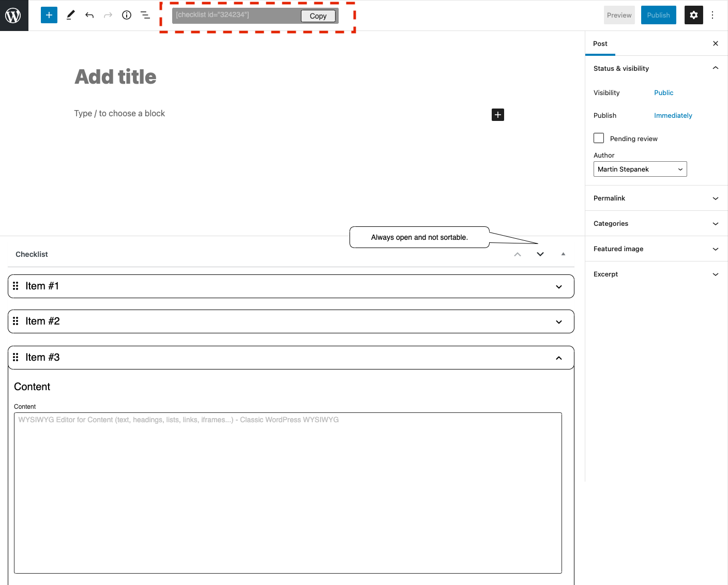The image size is (728, 585).
Task: Open the content details information icon
Action: click(126, 15)
